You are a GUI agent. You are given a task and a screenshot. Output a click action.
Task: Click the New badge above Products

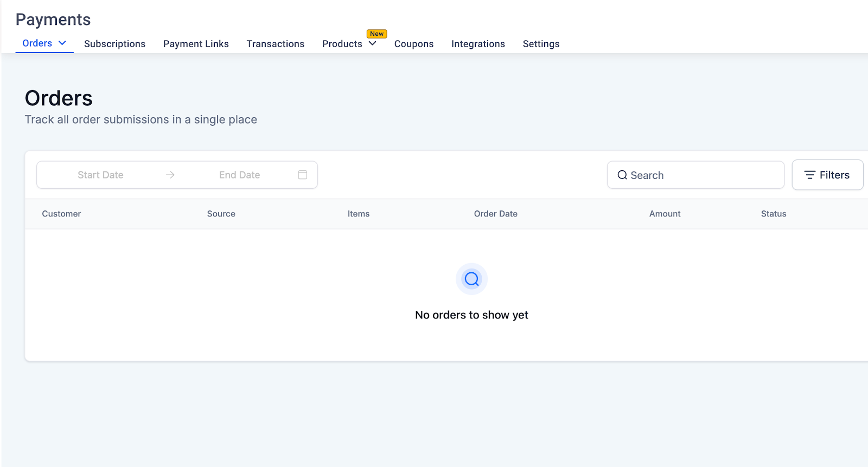376,34
